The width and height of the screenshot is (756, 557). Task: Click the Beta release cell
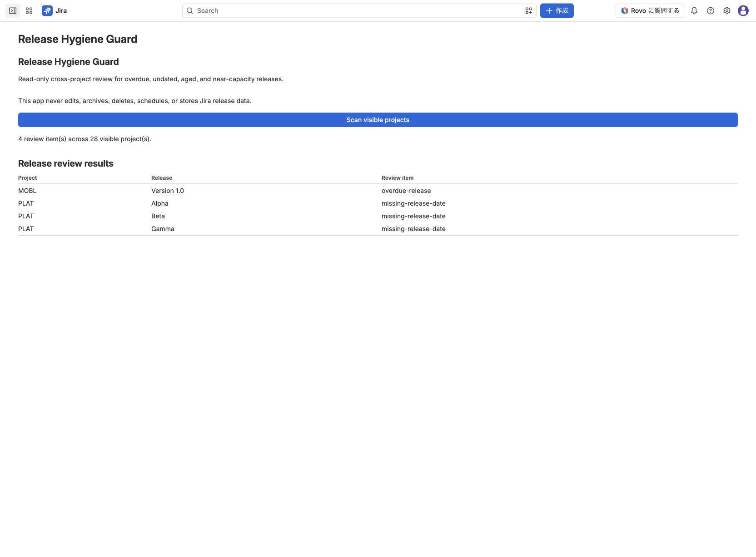point(158,216)
